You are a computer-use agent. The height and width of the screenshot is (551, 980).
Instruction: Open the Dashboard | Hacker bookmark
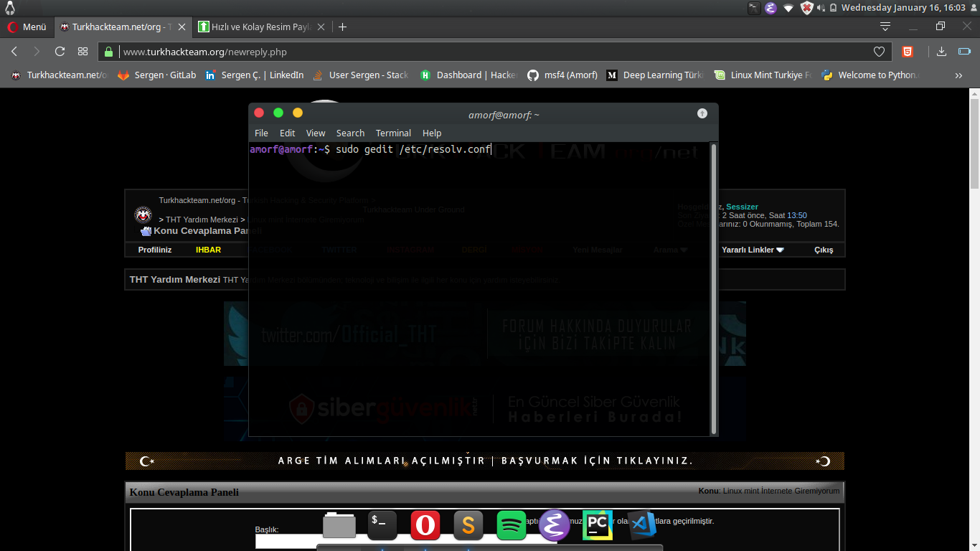point(468,75)
